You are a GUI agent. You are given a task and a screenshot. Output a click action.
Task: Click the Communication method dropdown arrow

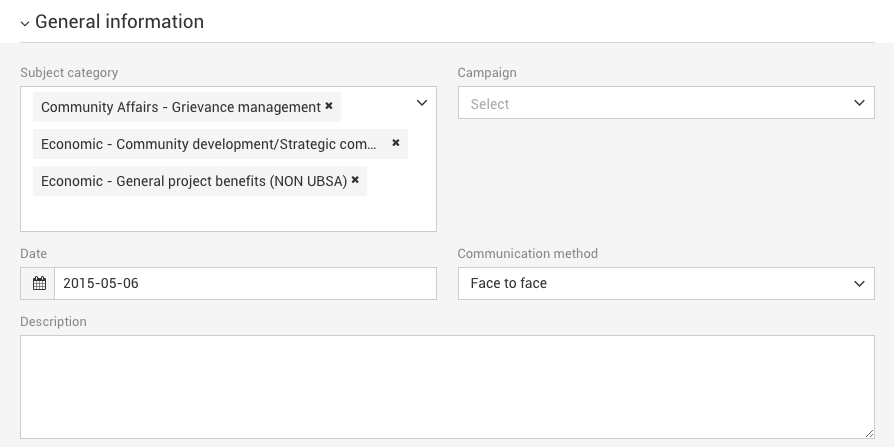point(859,283)
